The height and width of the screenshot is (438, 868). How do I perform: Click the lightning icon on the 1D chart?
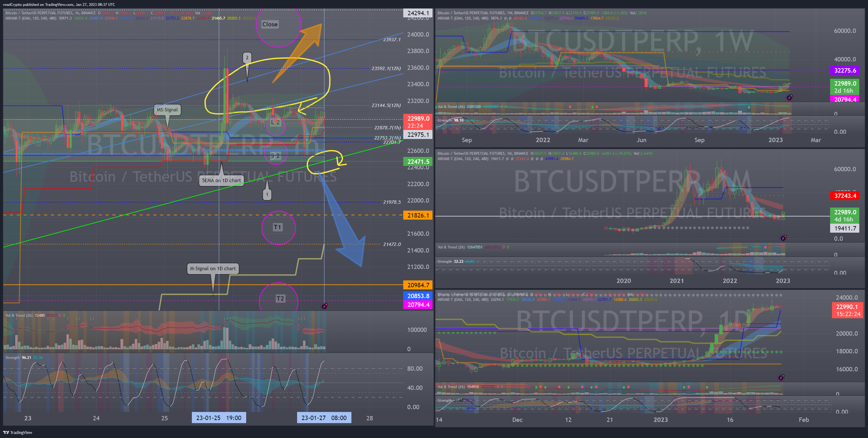pyautogui.click(x=781, y=378)
